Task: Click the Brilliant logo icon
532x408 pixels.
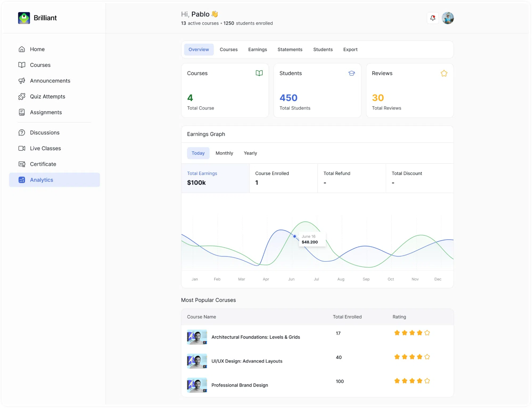Action: coord(24,18)
